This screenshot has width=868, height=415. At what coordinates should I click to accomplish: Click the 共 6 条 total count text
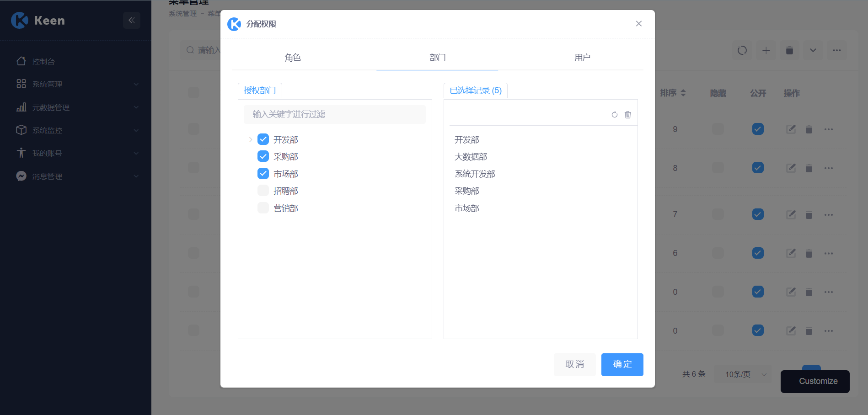pyautogui.click(x=694, y=374)
